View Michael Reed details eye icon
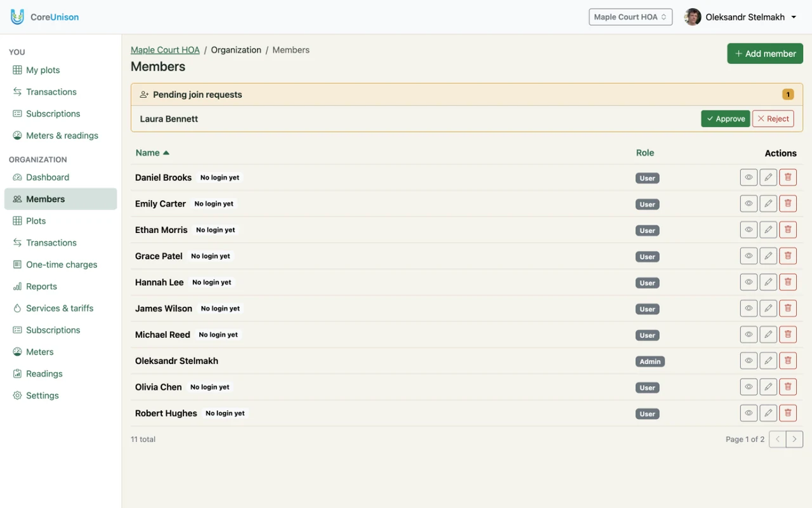Image resolution: width=812 pixels, height=508 pixels. pos(749,335)
